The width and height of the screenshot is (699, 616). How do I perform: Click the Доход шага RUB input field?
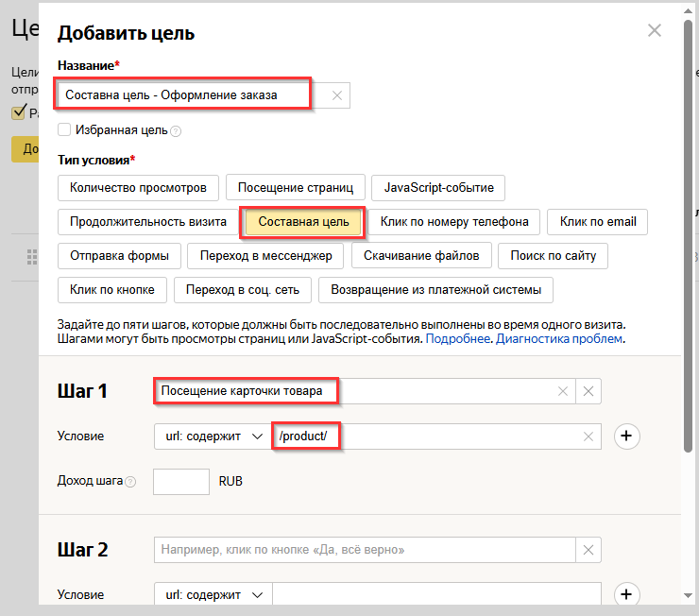[180, 481]
